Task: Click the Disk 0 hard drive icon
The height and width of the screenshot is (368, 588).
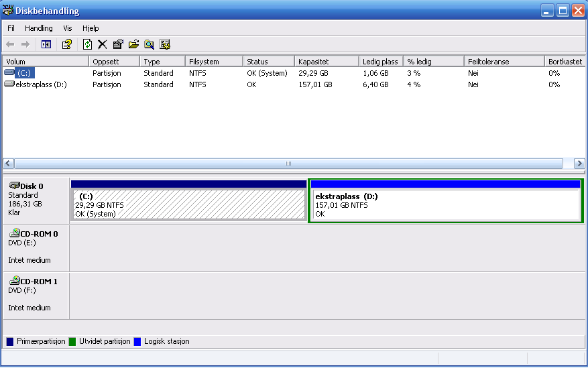Action: tap(14, 186)
